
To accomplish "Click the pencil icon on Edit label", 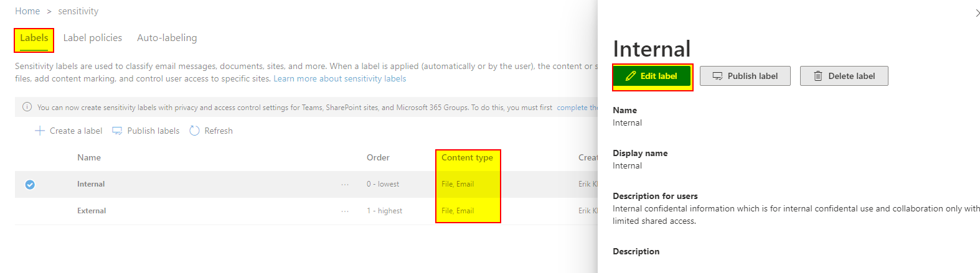I will click(631, 76).
